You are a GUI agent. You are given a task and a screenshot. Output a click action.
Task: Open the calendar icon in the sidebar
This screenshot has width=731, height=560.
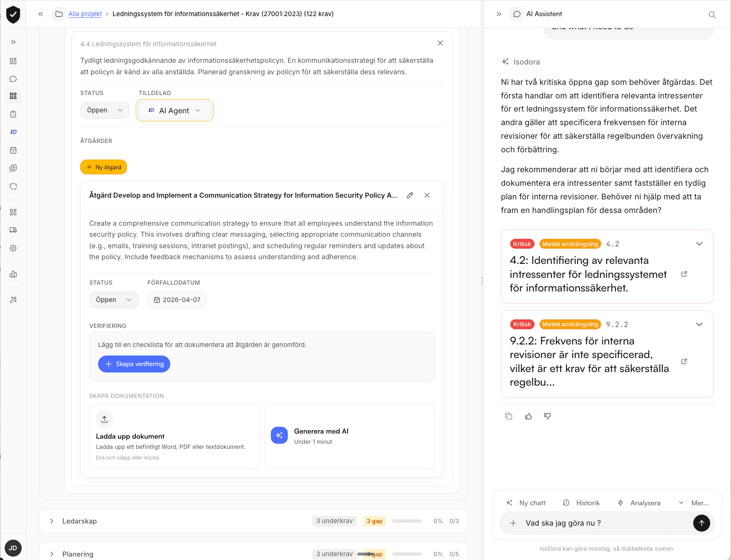13,150
